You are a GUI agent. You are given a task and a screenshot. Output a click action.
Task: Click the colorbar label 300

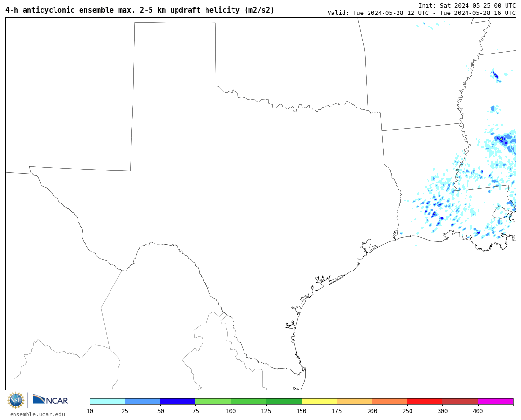tap(442, 411)
